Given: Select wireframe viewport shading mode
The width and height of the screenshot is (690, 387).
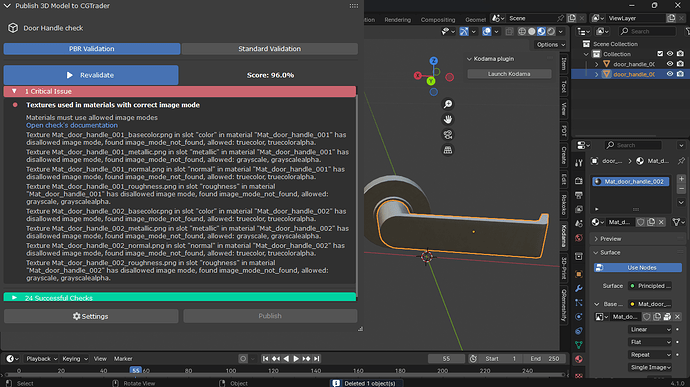Looking at the screenshot, I should (x=522, y=31).
